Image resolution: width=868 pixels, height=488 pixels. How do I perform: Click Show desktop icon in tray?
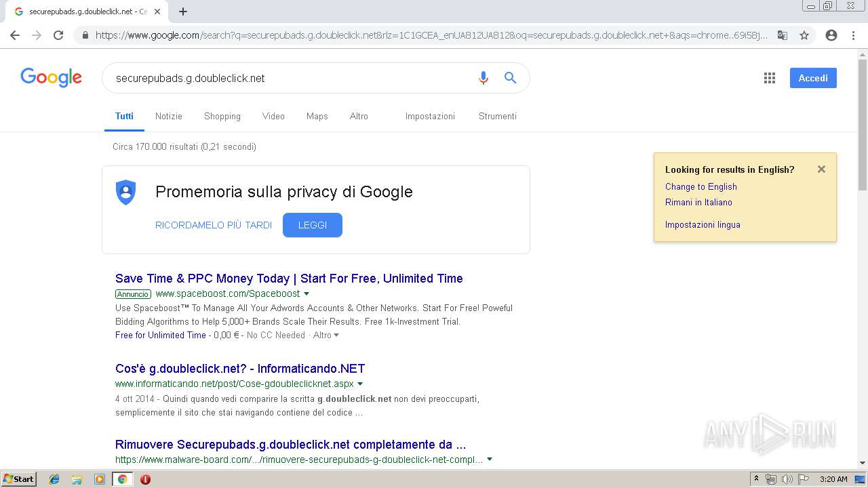click(x=860, y=479)
